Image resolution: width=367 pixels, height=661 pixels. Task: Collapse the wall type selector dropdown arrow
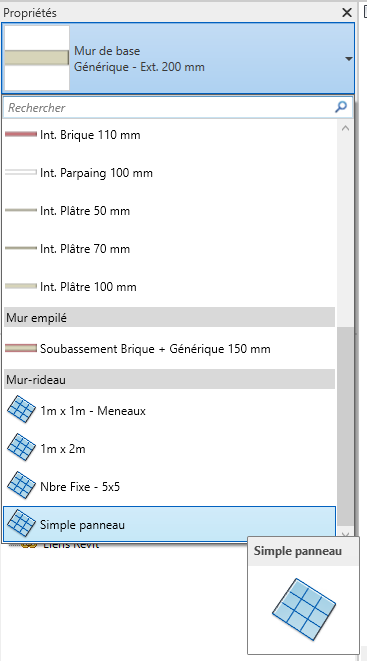[x=348, y=59]
